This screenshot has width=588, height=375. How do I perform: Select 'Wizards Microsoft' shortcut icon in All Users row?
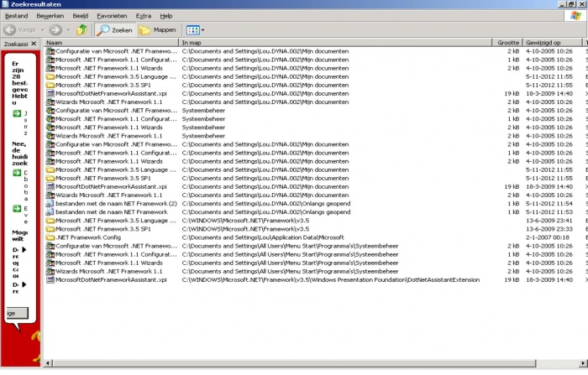[x=50, y=271]
